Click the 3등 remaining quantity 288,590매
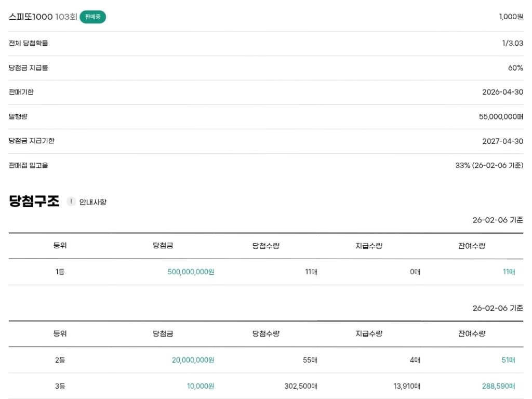This screenshot has width=532, height=399. point(498,386)
